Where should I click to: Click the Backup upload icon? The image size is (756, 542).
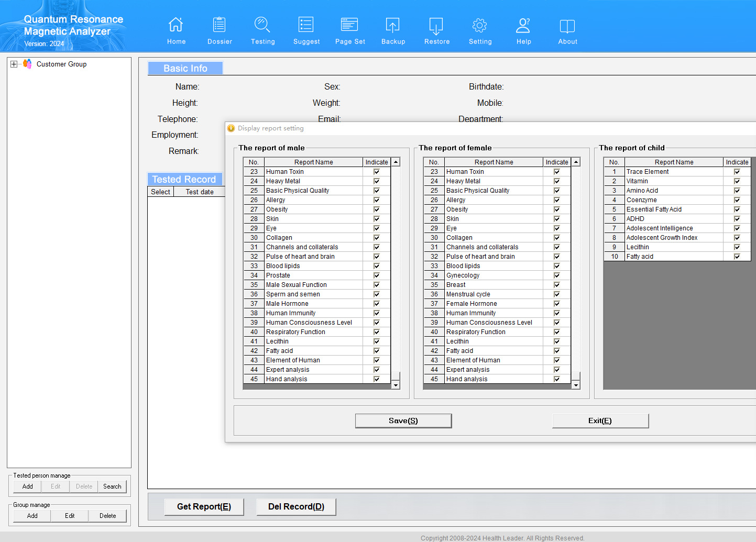click(393, 25)
